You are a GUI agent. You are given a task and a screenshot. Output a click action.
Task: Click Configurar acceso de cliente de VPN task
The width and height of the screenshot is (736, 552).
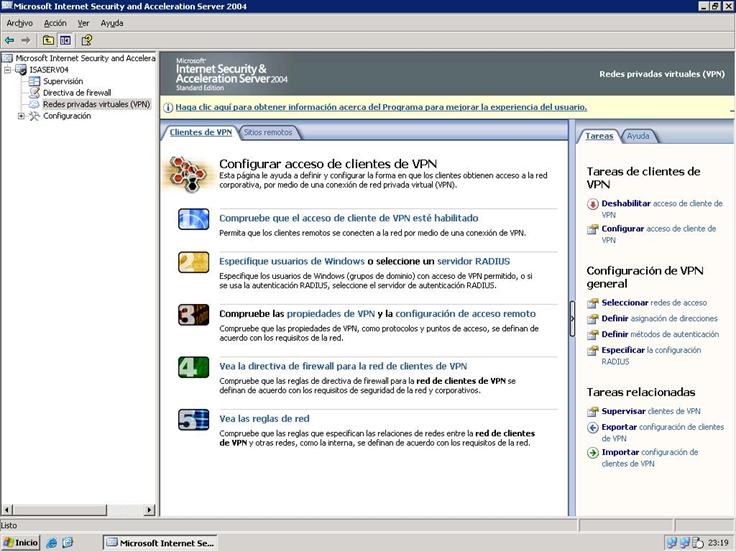pos(659,234)
